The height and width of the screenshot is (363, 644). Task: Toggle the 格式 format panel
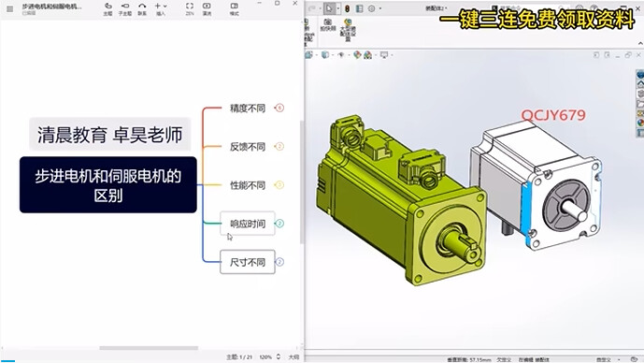pos(234,8)
